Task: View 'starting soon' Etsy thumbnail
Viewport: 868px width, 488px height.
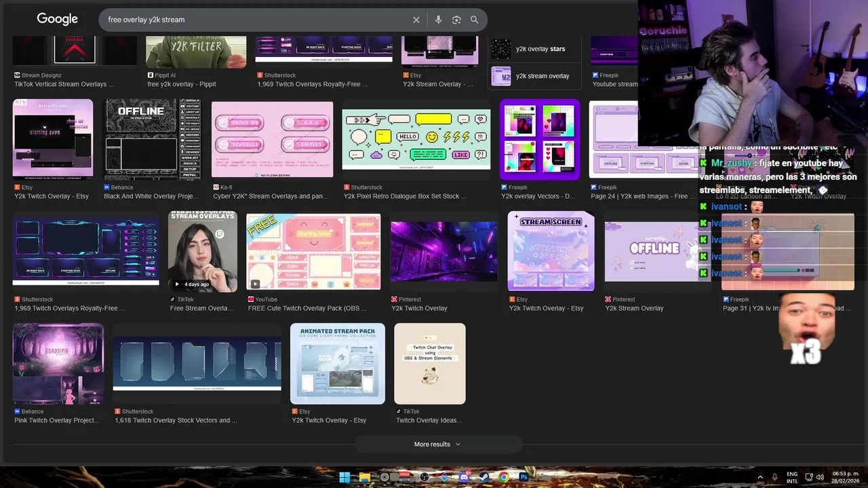Action: pos(53,140)
